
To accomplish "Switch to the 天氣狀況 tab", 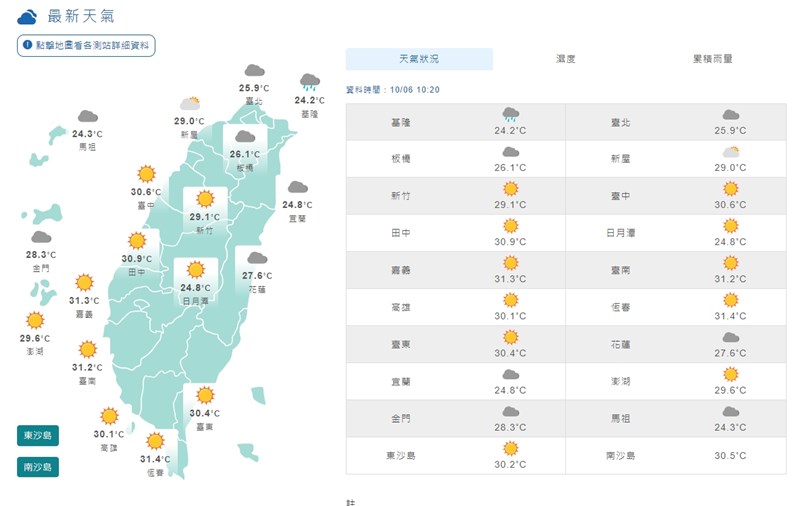I will (419, 59).
